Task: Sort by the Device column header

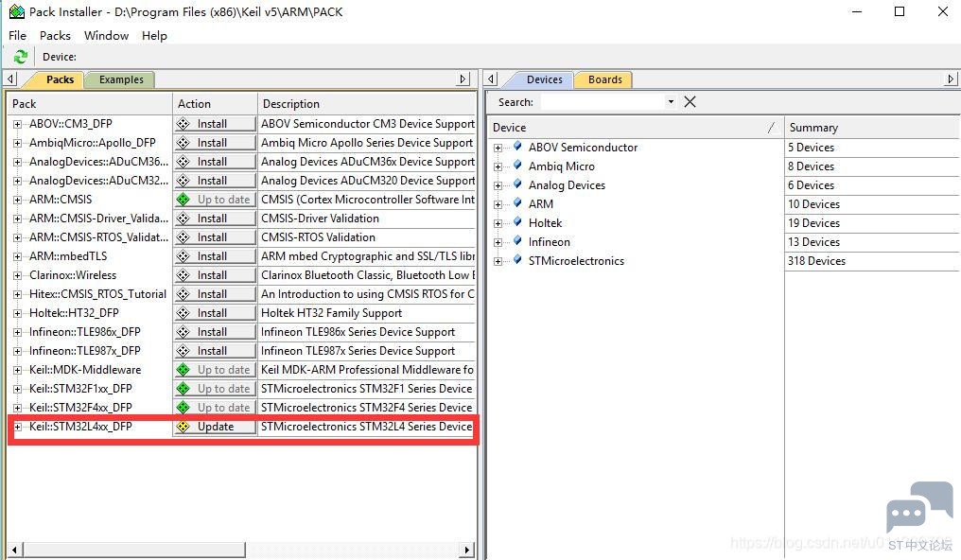Action: point(636,127)
